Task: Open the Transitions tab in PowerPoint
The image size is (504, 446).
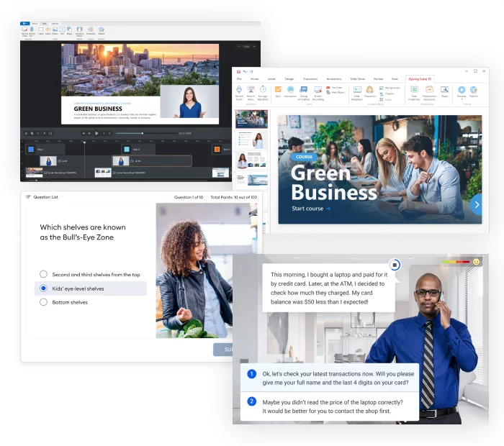Action: click(310, 79)
